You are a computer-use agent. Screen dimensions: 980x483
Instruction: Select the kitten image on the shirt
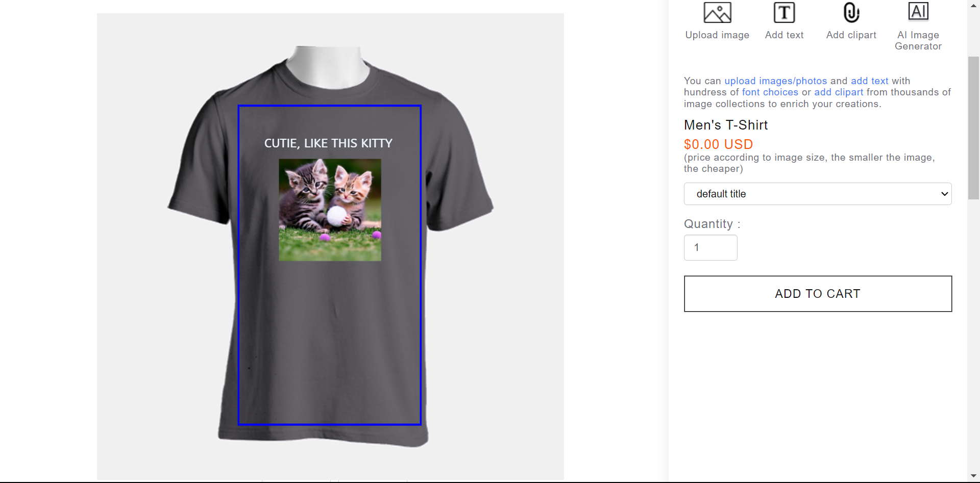pos(330,210)
